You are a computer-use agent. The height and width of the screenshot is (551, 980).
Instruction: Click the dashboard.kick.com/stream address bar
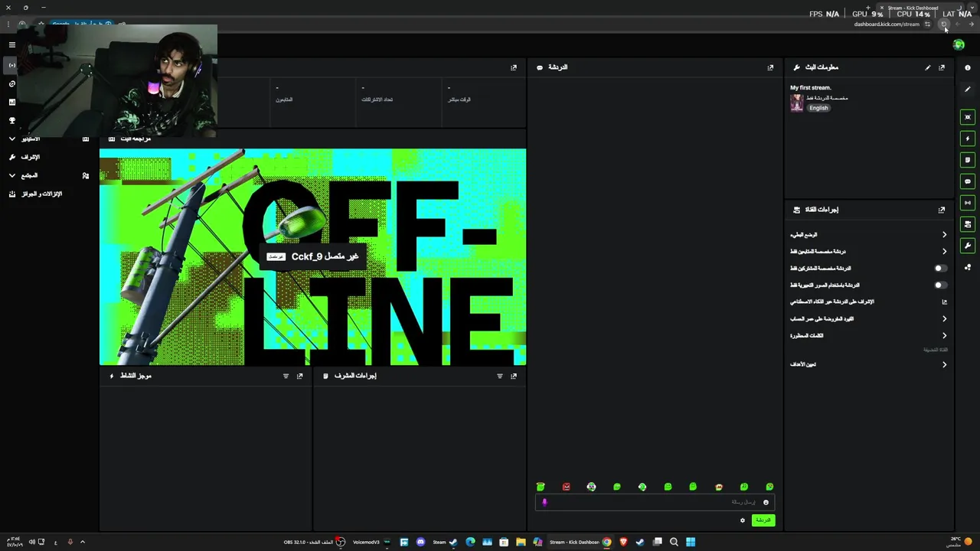(887, 24)
